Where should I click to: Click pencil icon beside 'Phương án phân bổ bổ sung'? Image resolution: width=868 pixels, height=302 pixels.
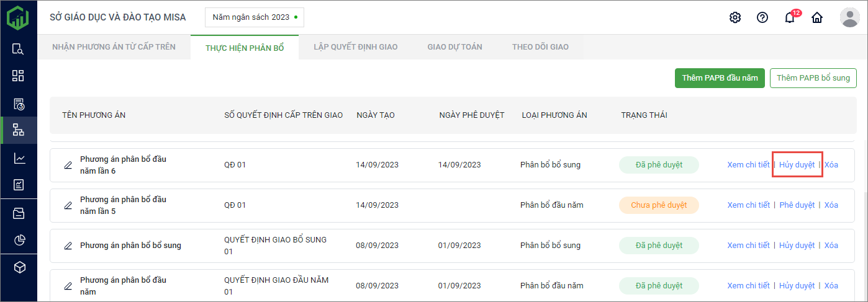click(x=68, y=246)
